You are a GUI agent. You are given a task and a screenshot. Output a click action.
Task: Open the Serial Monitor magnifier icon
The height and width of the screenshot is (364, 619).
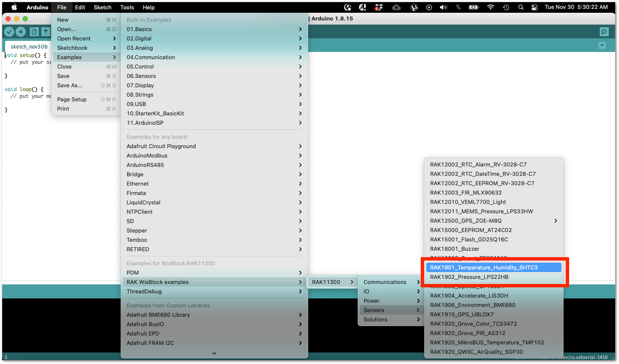click(604, 32)
